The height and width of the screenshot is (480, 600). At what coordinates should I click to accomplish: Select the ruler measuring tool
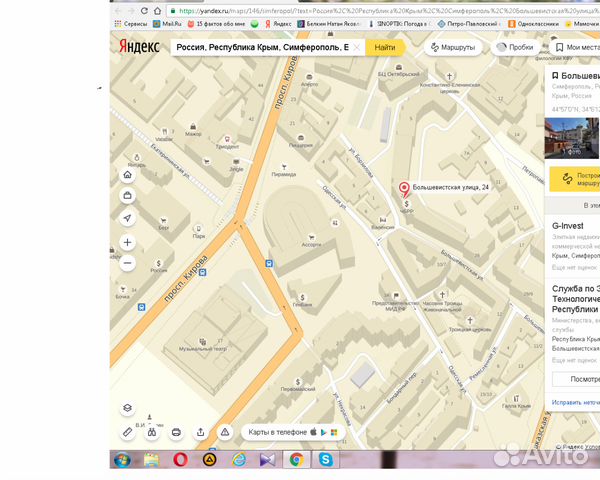click(127, 432)
